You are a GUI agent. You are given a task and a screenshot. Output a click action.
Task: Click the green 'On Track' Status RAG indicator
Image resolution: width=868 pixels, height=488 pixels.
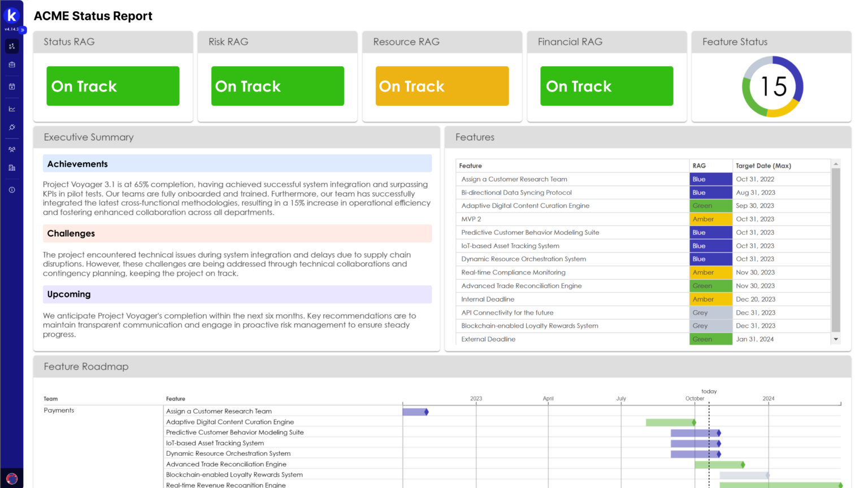point(112,86)
